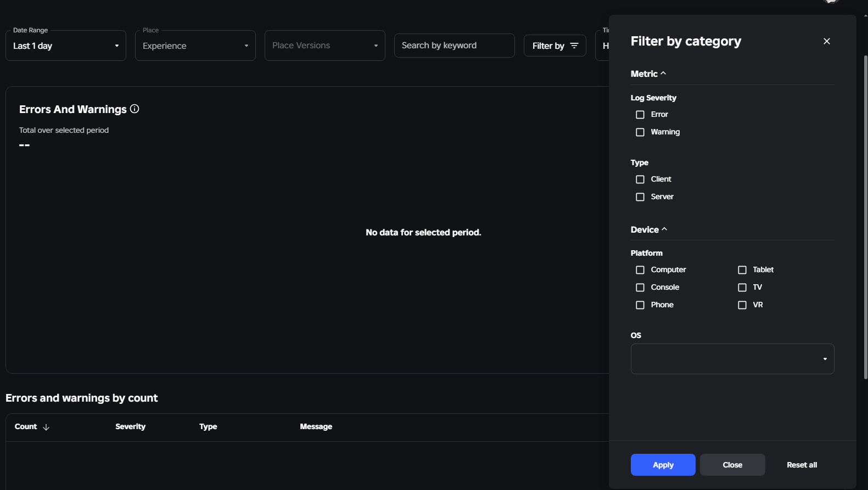This screenshot has width=868, height=490.
Task: Click the Search by keyword field
Action: 455,46
